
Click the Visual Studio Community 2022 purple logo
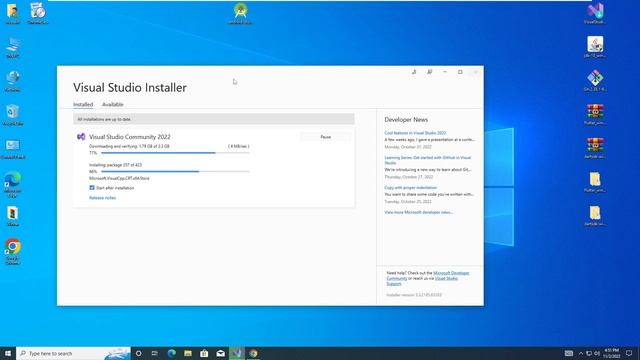81,137
